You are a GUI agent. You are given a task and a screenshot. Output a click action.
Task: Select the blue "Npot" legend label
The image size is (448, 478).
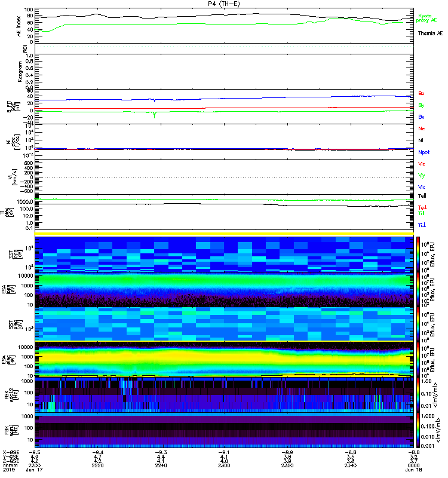point(424,152)
